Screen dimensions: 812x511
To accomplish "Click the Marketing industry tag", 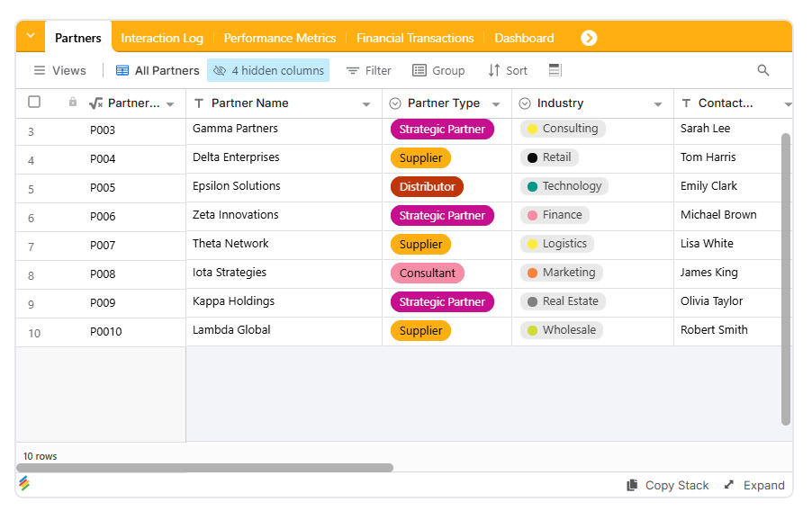I will 562,273.
